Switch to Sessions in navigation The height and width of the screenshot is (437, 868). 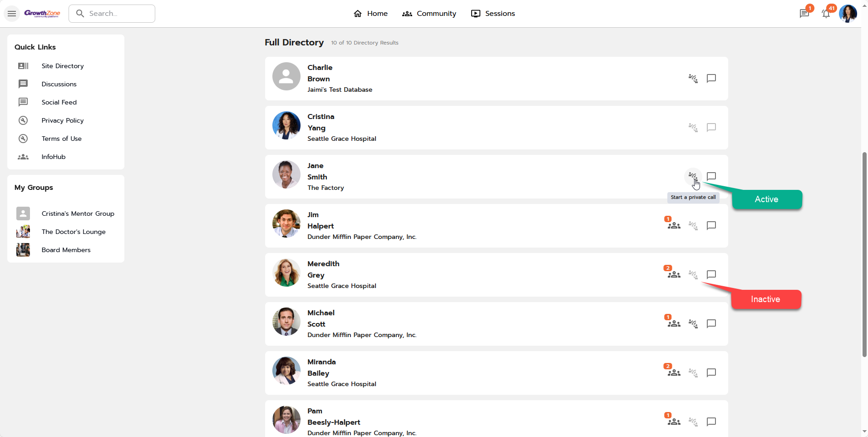[x=493, y=14]
